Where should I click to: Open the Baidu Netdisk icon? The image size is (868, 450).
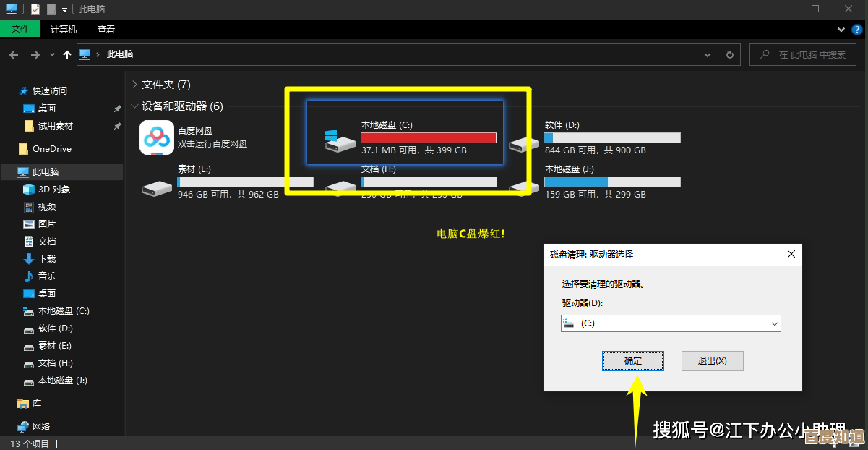tap(157, 137)
